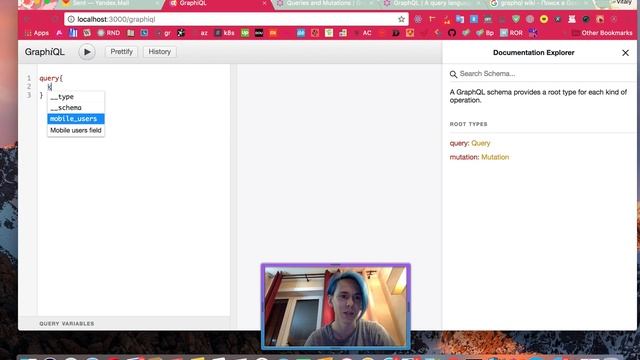Click the 'query:' label under Root Types
The image size is (640, 360).
point(460,143)
